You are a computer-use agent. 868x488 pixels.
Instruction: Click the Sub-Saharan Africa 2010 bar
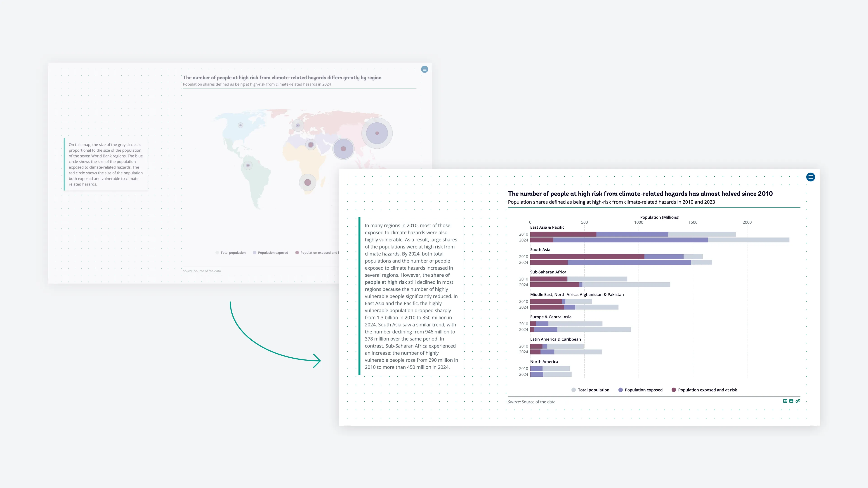(579, 279)
